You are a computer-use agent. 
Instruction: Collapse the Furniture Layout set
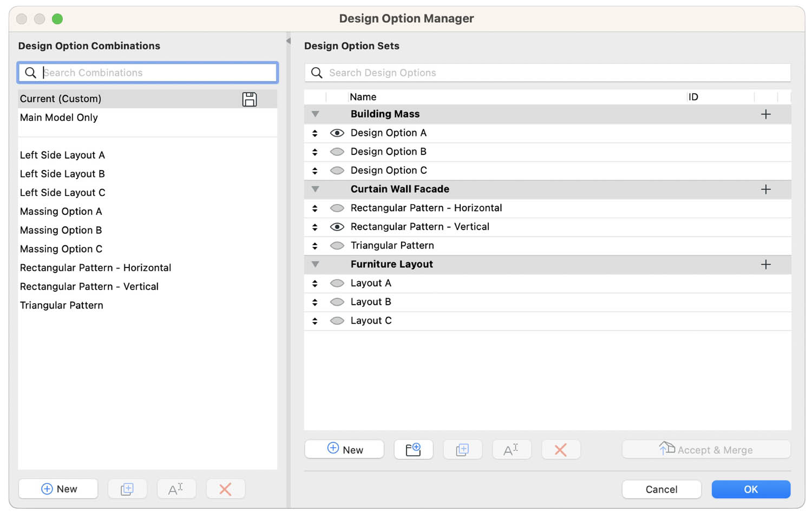316,264
